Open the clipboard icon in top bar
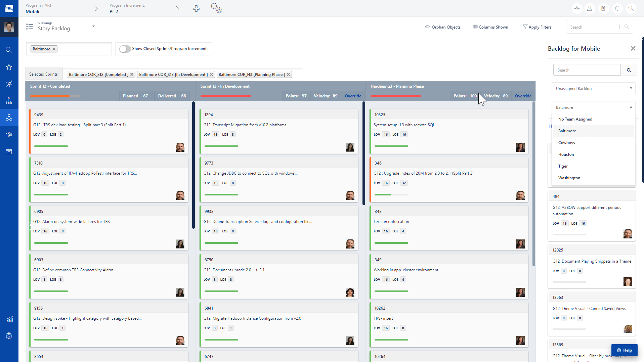 point(604,8)
